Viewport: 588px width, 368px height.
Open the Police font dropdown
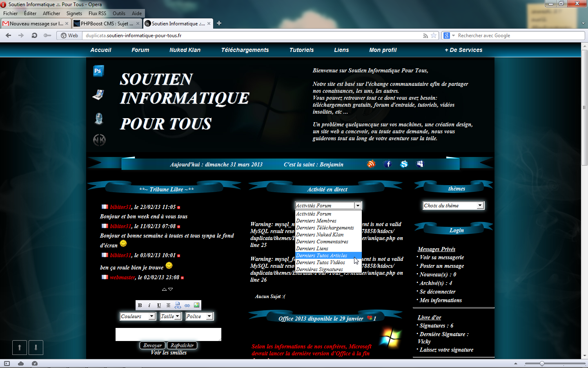199,316
